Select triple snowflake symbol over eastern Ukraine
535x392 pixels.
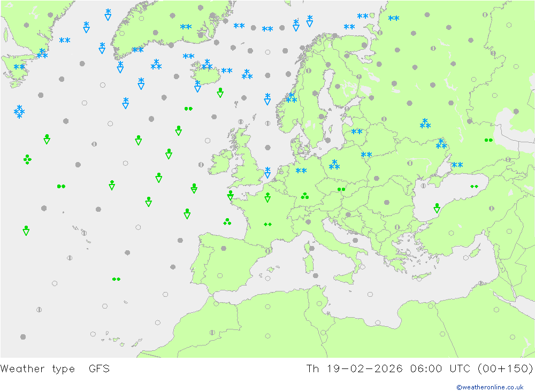point(441,144)
